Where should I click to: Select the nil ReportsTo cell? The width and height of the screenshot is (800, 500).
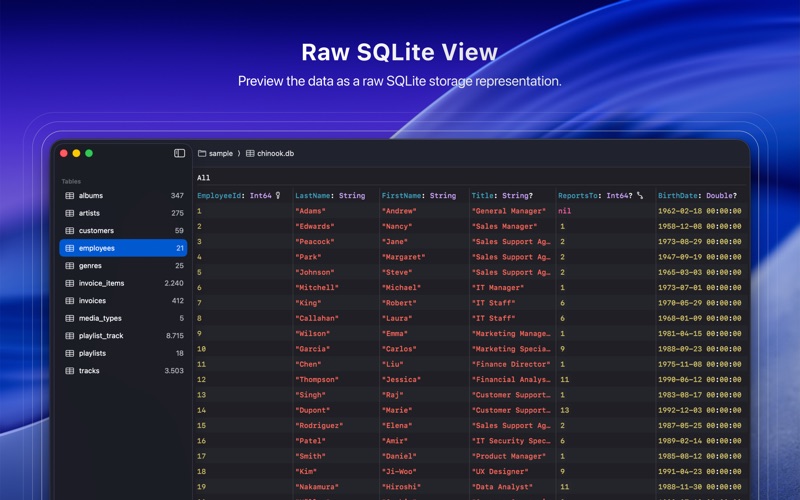click(564, 211)
